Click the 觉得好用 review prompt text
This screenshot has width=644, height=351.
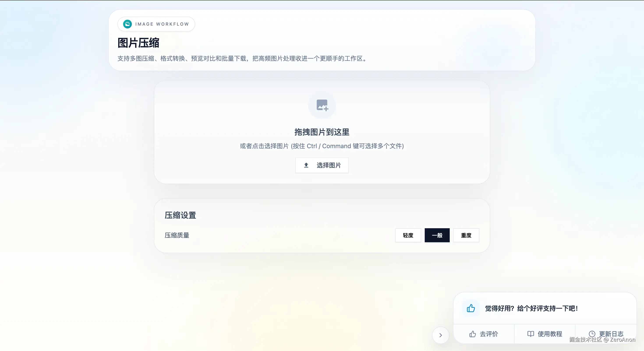click(x=531, y=309)
